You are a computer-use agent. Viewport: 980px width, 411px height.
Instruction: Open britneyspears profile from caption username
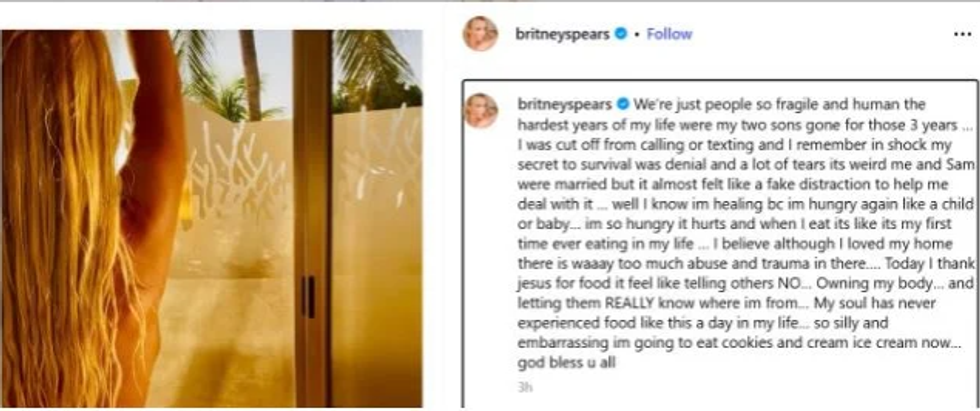pyautogui.click(x=564, y=104)
